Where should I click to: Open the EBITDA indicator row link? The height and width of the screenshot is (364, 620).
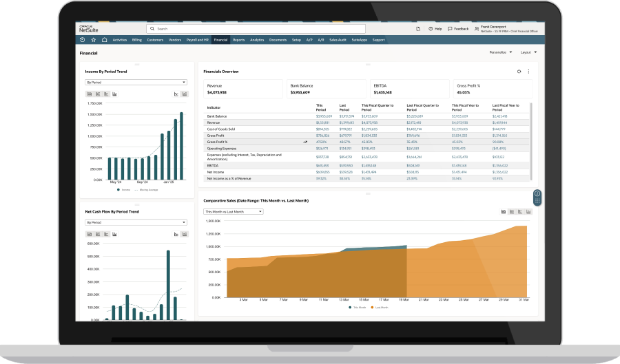pos(211,166)
